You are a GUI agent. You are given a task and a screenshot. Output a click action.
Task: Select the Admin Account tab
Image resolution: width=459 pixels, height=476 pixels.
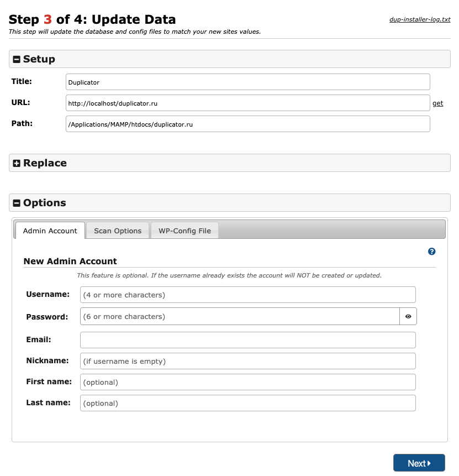click(x=50, y=231)
